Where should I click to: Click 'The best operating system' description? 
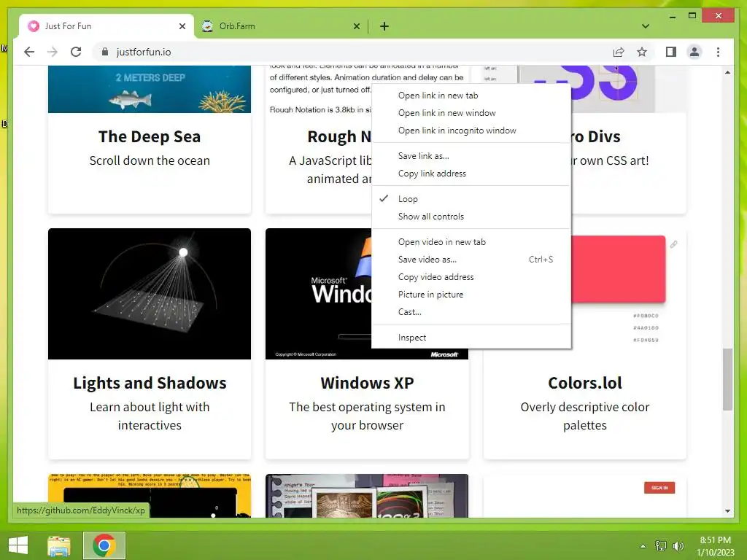367,416
